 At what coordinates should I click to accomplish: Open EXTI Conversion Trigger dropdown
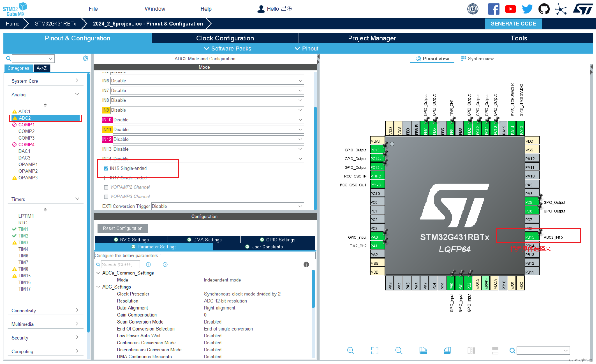coord(228,206)
